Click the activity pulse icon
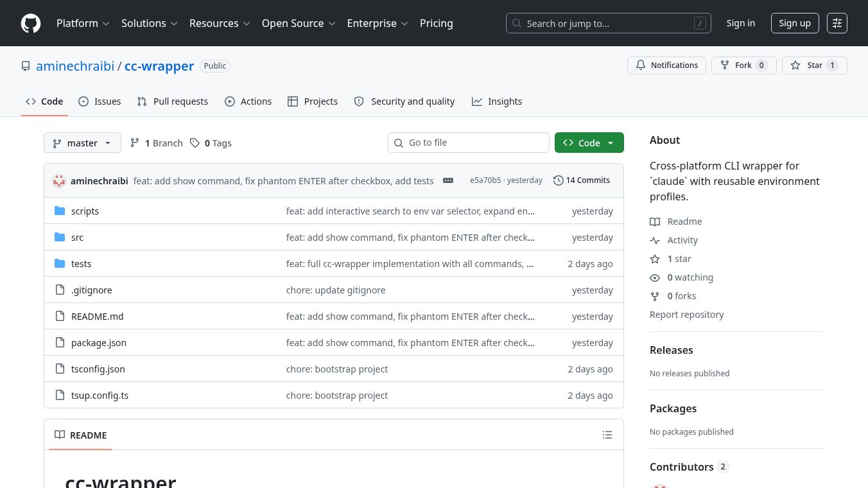This screenshot has height=488, width=868. click(x=655, y=240)
